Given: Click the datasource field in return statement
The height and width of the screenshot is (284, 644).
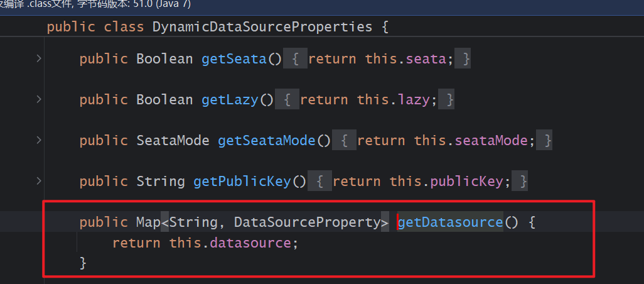Looking at the screenshot, I should [250, 243].
